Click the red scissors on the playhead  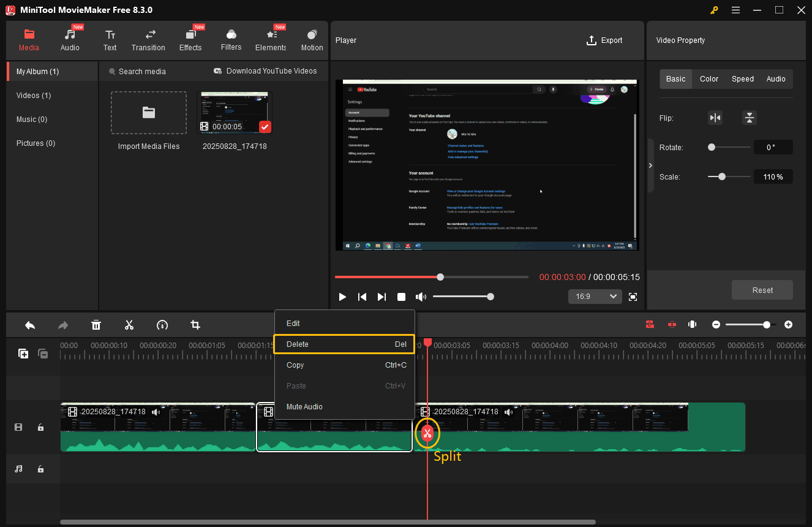click(x=427, y=434)
